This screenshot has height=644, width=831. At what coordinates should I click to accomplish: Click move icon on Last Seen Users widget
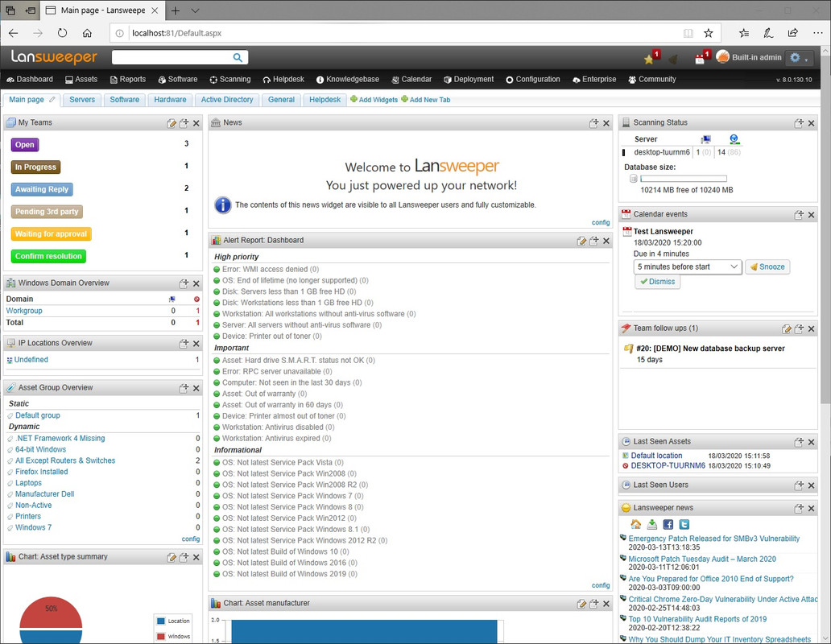[799, 485]
